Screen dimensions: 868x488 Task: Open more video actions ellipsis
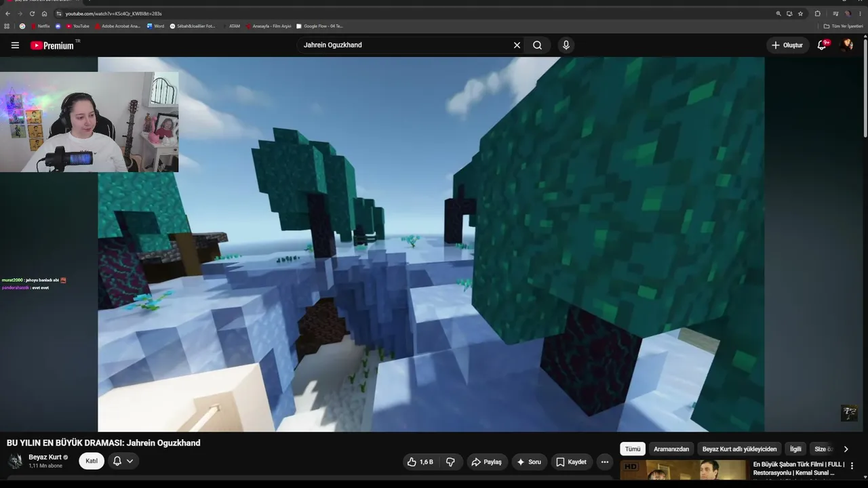605,462
